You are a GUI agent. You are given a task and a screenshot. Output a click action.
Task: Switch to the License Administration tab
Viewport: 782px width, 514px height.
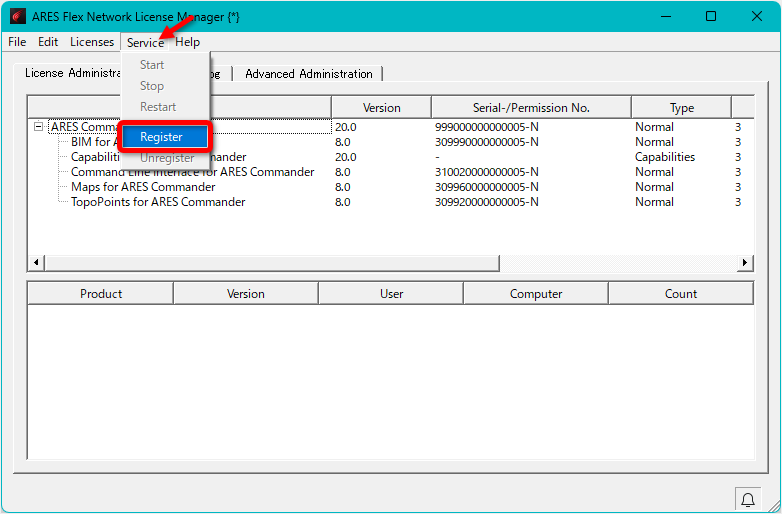point(72,73)
